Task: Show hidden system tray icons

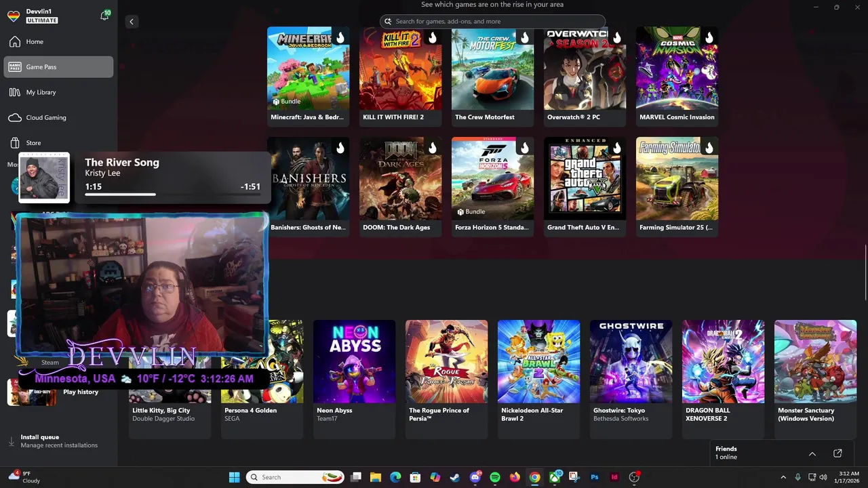Action: (783, 477)
